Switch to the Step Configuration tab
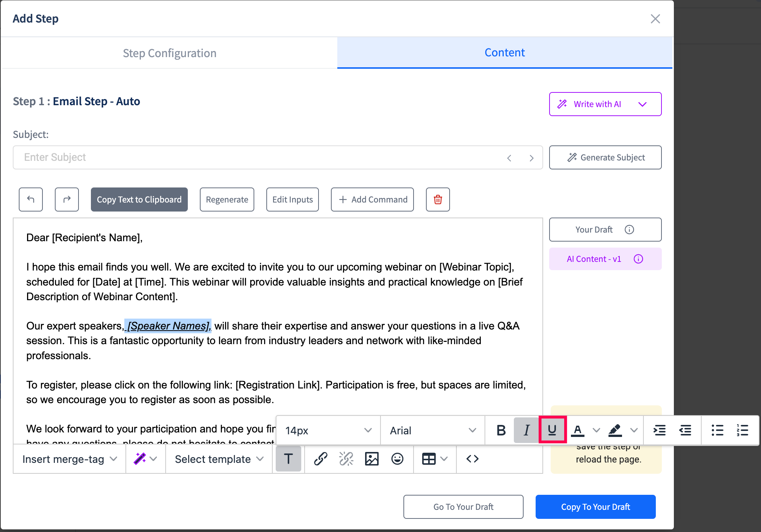Viewport: 761px width, 532px height. pos(169,53)
